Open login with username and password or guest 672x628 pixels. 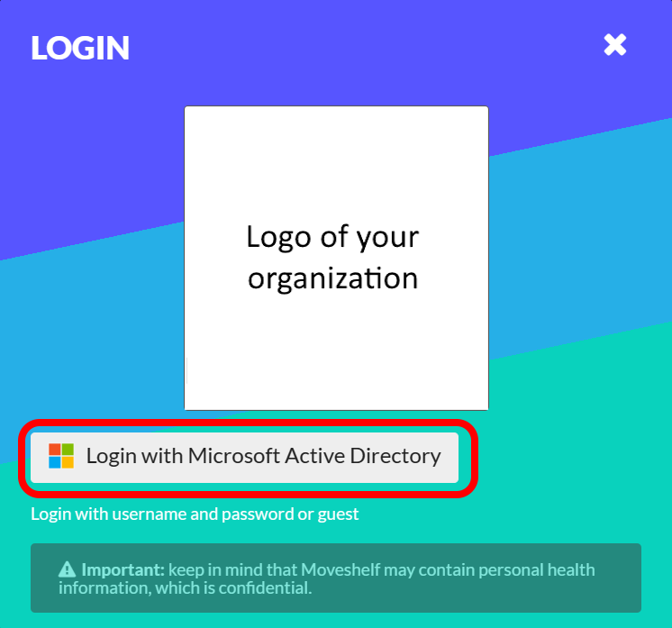[195, 514]
